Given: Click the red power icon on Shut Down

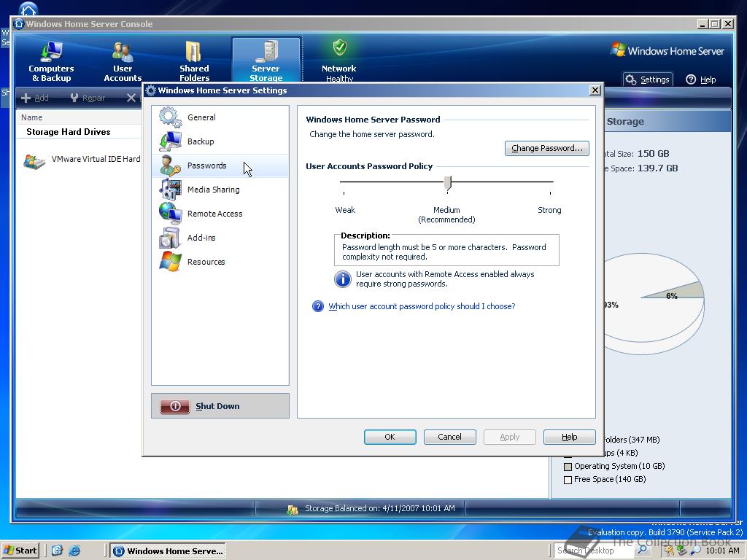Looking at the screenshot, I should pos(175,405).
